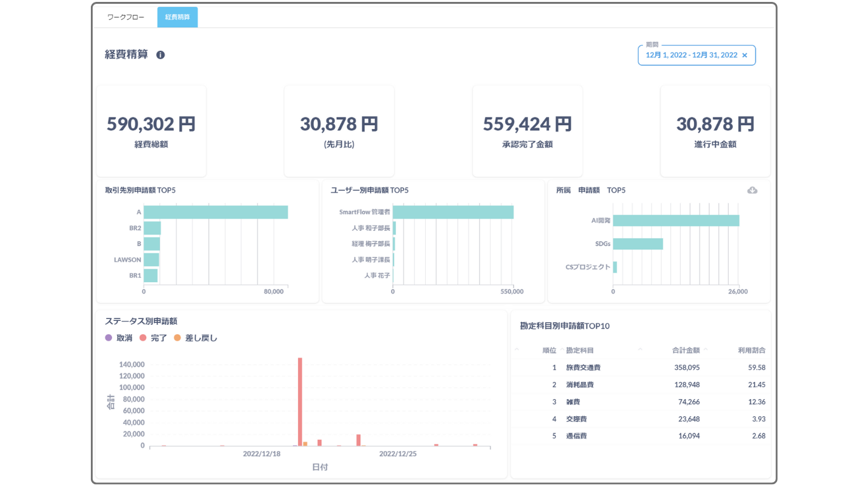Screen dimensions: 868x488
Task: Click the 承認完了金額 card showing 559,424 円
Action: point(527,131)
